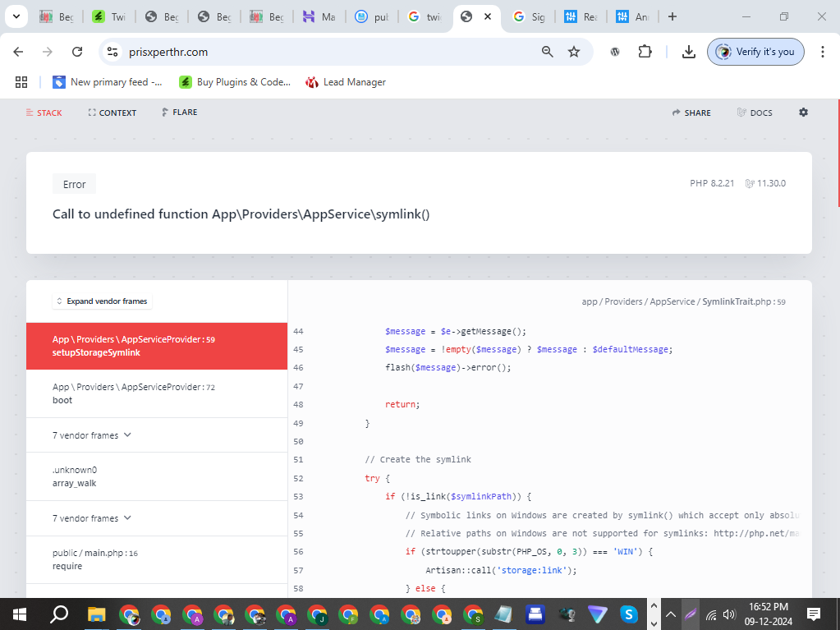Image resolution: width=840 pixels, height=630 pixels.
Task: Go forward with the browser arrow
Action: pos(48,52)
